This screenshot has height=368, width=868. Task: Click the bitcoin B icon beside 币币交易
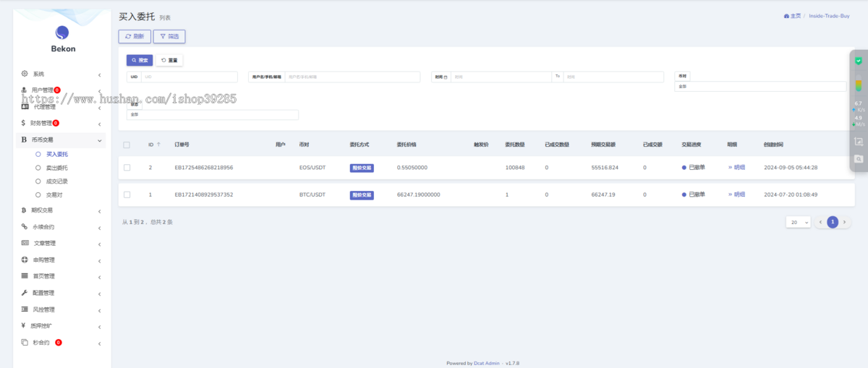click(24, 140)
